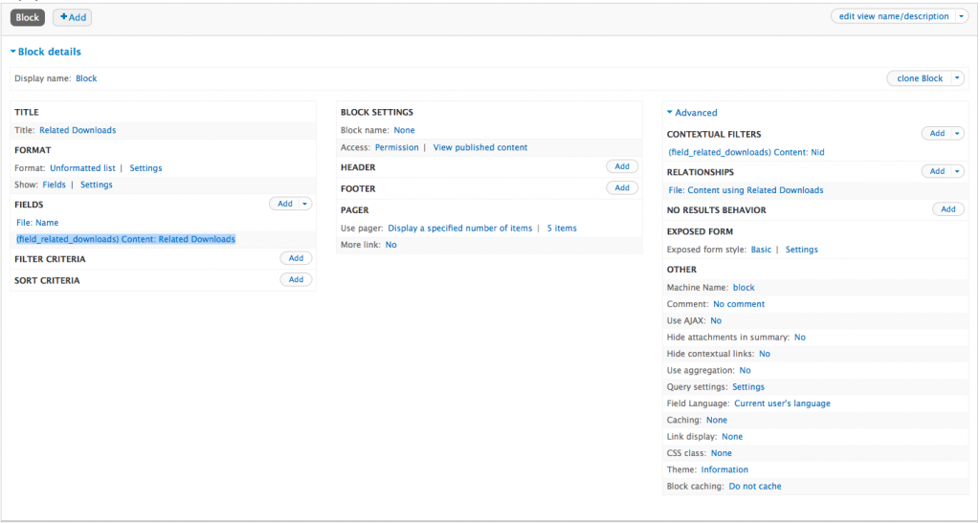This screenshot has width=980, height=523.
Task: Add a new filter criteria
Action: 296,258
